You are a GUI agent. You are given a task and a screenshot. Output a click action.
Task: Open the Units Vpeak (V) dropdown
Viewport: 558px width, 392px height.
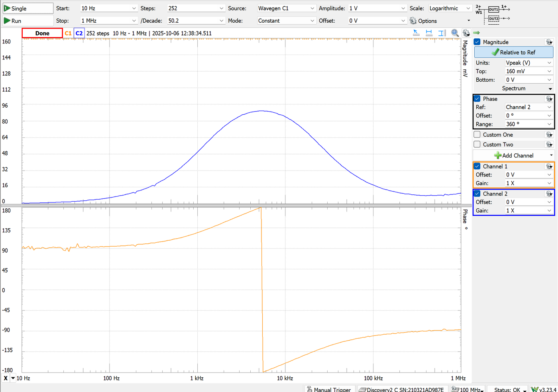529,63
